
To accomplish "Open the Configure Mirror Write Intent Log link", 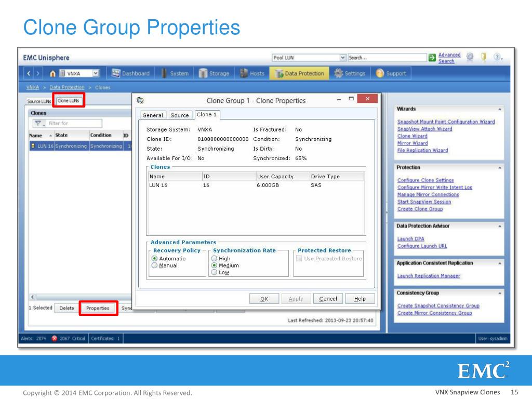I will tap(435, 187).
